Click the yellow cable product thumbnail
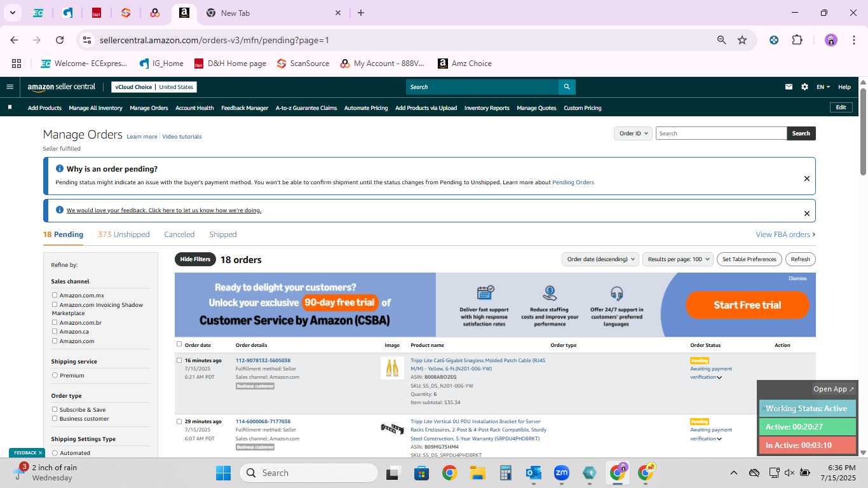868x488 pixels. click(392, 368)
